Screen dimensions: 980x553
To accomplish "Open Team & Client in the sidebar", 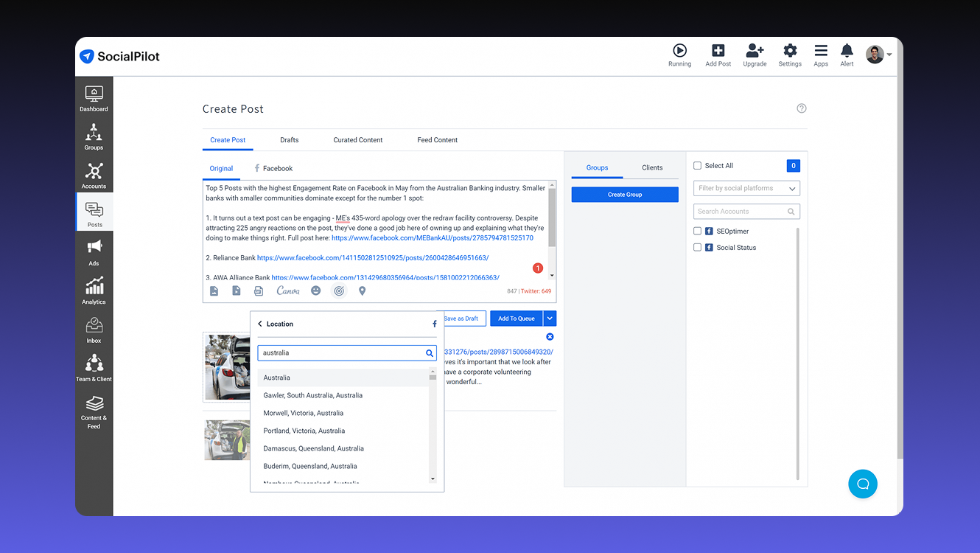I will 94,369.
